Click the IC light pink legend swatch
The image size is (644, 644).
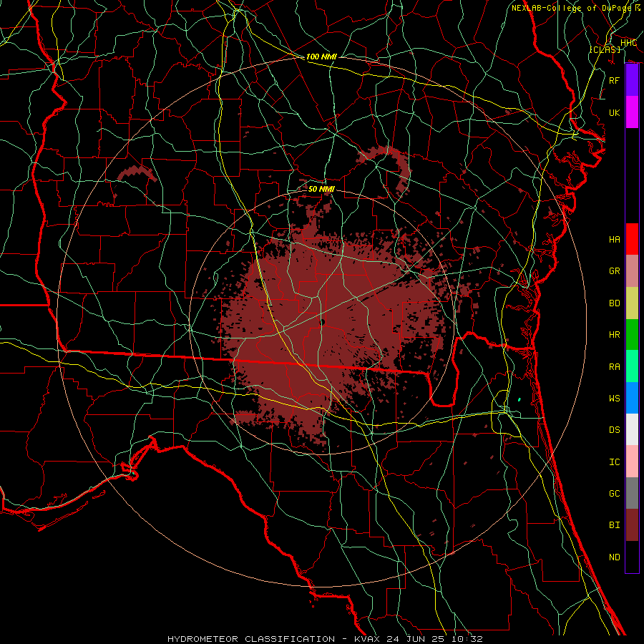pyautogui.click(x=632, y=462)
